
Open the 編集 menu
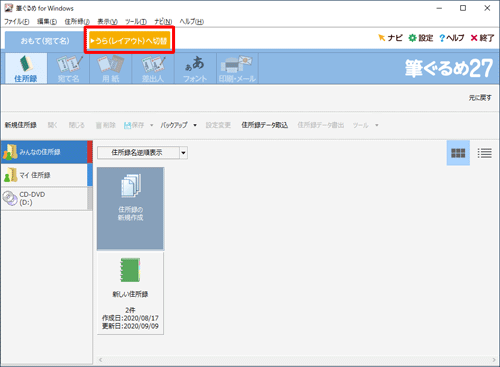pos(47,22)
